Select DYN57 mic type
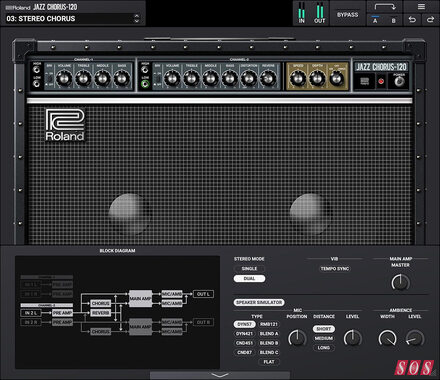The width and height of the screenshot is (440, 380). click(244, 324)
